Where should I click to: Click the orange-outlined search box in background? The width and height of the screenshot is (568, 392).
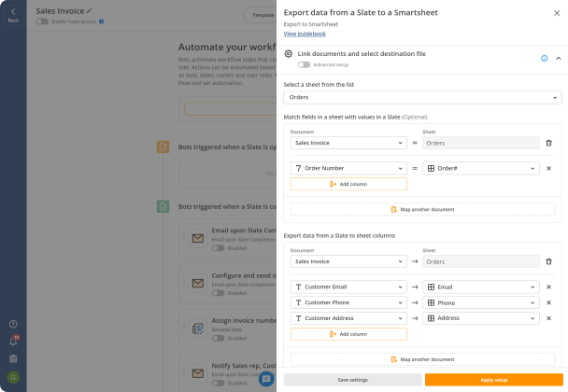pyautogui.click(x=231, y=108)
